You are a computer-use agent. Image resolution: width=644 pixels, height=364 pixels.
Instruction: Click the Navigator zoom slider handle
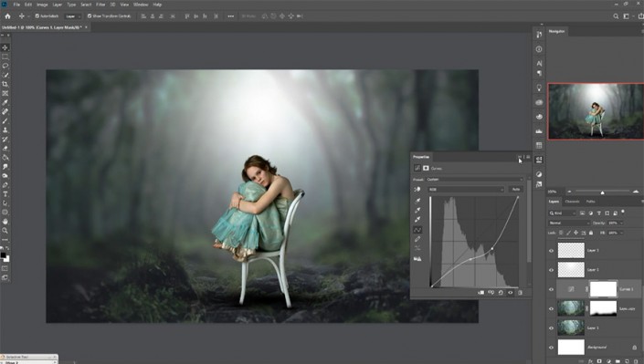tap(603, 192)
